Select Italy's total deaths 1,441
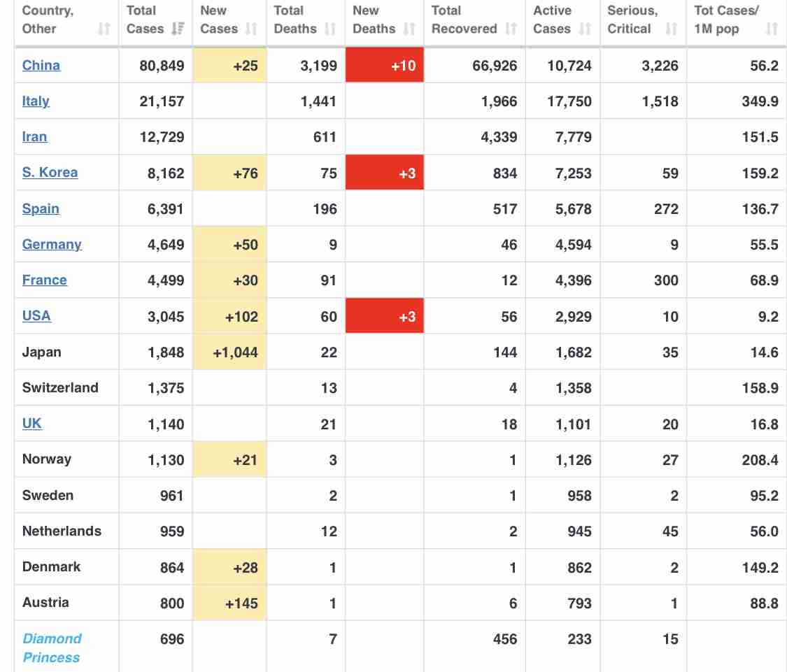This screenshot has width=787, height=672. click(x=319, y=101)
